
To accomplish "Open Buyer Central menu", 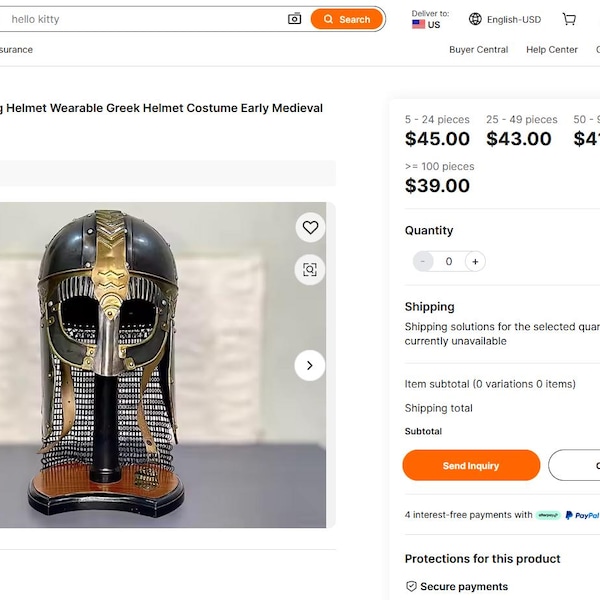I will click(x=478, y=50).
